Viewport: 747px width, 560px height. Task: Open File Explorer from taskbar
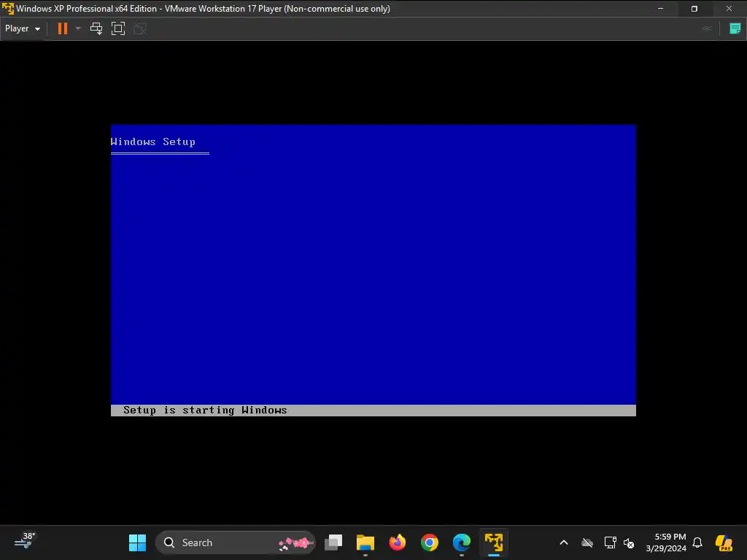(x=365, y=542)
